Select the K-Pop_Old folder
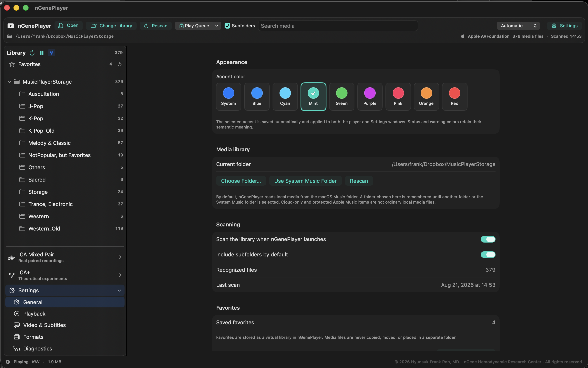588x368 pixels. pos(65,131)
